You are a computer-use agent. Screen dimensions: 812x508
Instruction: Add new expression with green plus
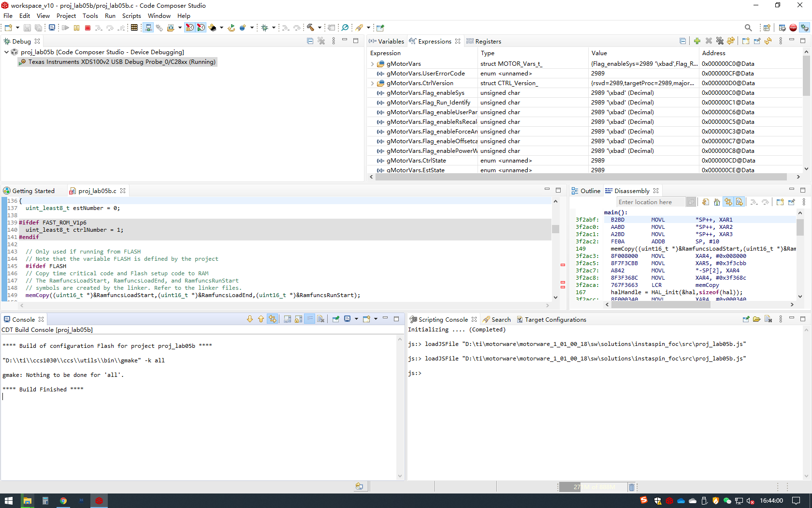coord(696,41)
